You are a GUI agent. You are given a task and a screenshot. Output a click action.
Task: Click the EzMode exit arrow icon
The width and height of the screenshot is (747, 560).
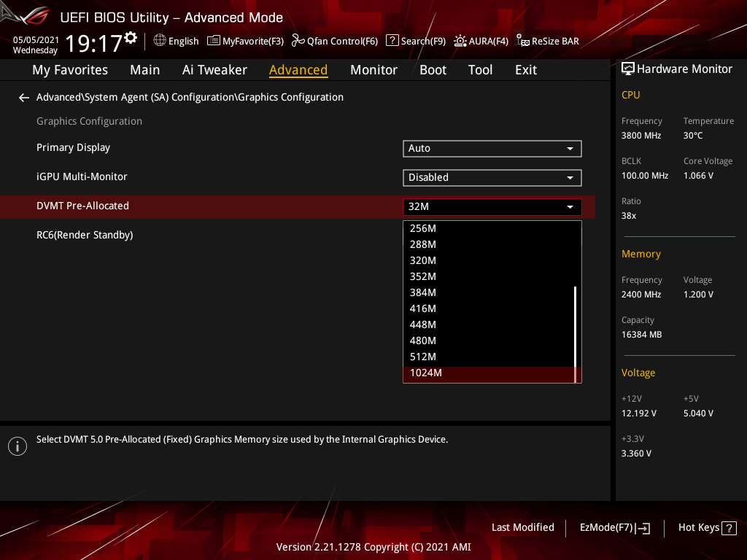(x=643, y=528)
